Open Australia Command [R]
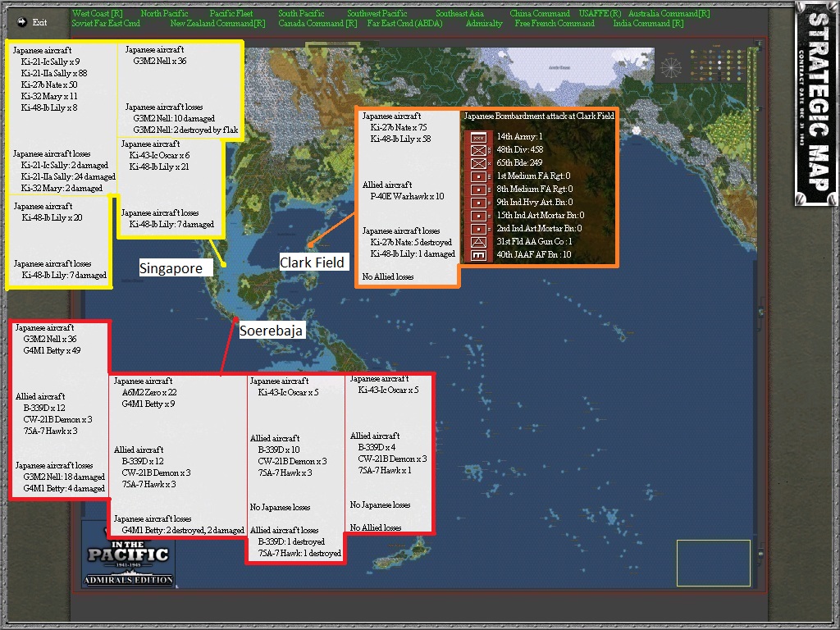 pos(669,13)
